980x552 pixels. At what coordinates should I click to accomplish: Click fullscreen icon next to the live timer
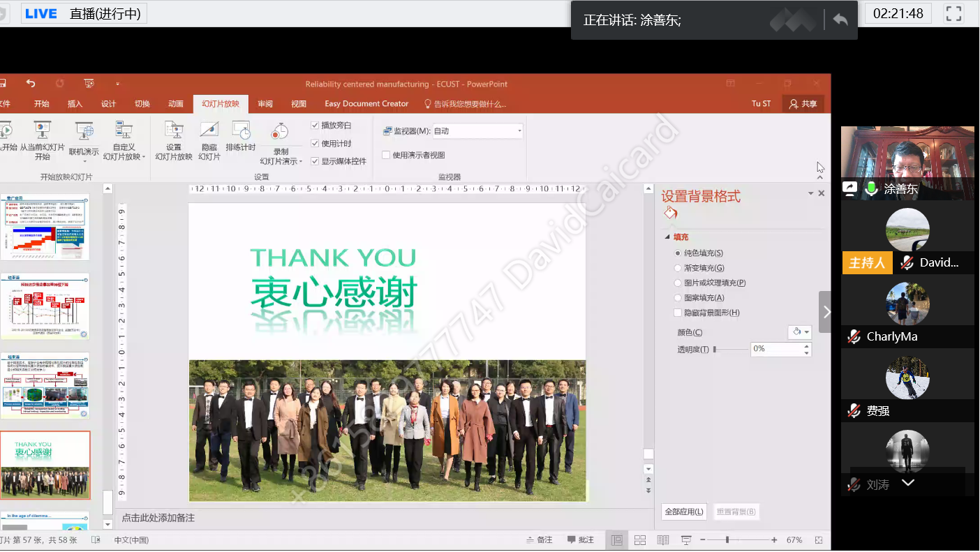click(953, 13)
